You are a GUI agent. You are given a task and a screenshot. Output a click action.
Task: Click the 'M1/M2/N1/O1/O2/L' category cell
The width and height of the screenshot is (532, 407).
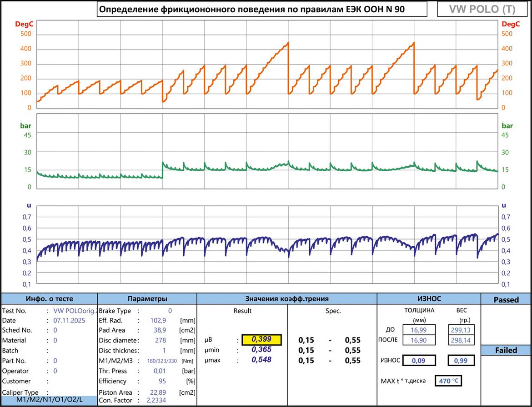pyautogui.click(x=49, y=400)
